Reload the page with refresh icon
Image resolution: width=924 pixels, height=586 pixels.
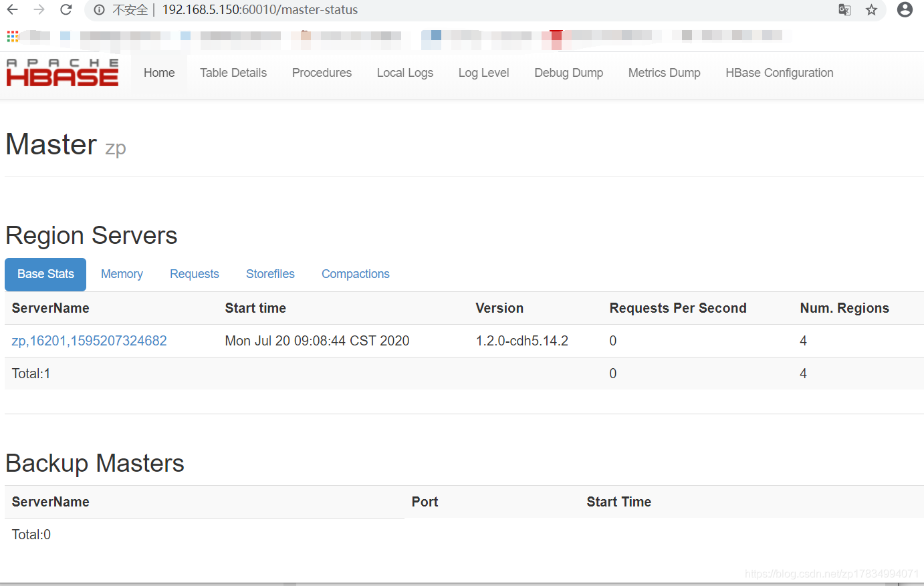coord(66,9)
